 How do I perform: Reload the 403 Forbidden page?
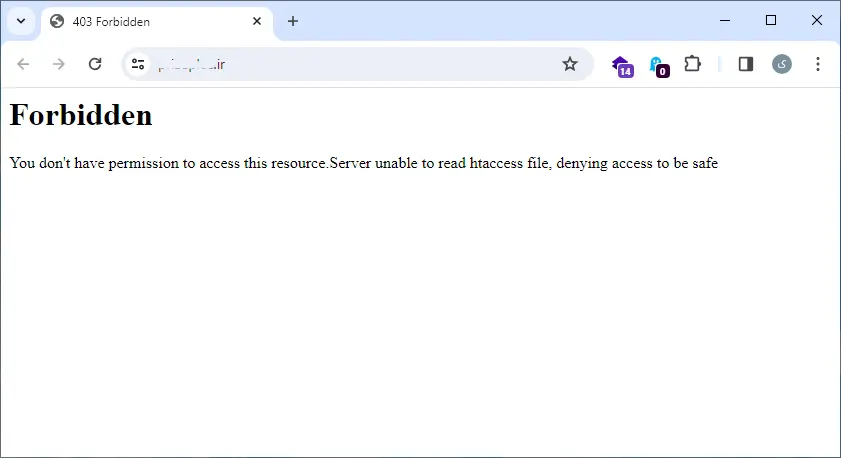pos(95,64)
